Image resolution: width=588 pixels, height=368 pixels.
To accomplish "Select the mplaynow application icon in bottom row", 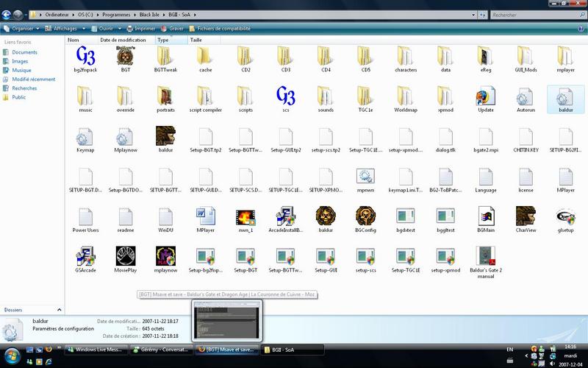I will [x=165, y=256].
